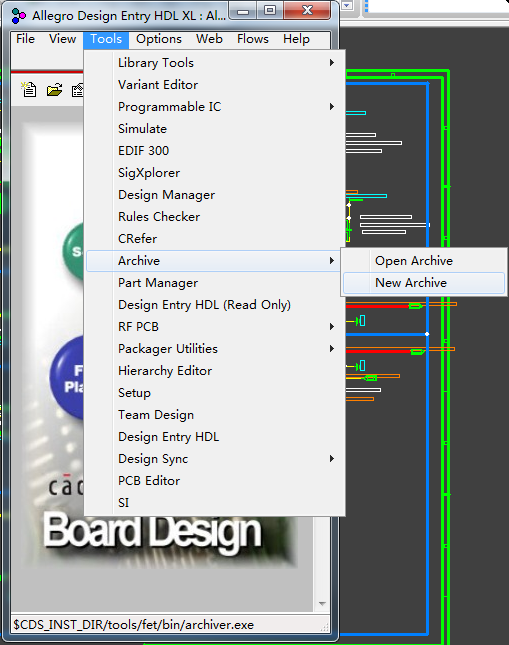509x645 pixels.
Task: Click the scrollbar down arrow in the flow pane
Action: 322,604
